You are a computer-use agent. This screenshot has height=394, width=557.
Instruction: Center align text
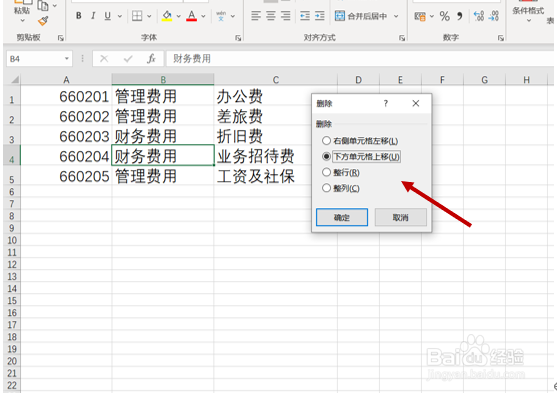(271, 16)
